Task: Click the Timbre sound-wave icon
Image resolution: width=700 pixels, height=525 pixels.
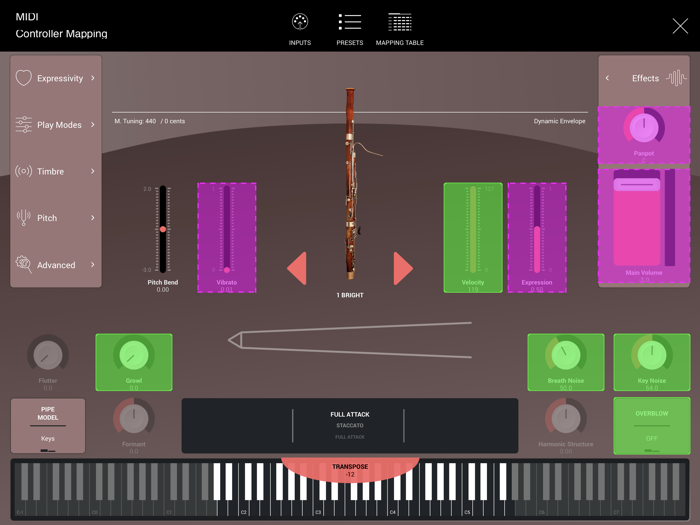Action: (24, 171)
